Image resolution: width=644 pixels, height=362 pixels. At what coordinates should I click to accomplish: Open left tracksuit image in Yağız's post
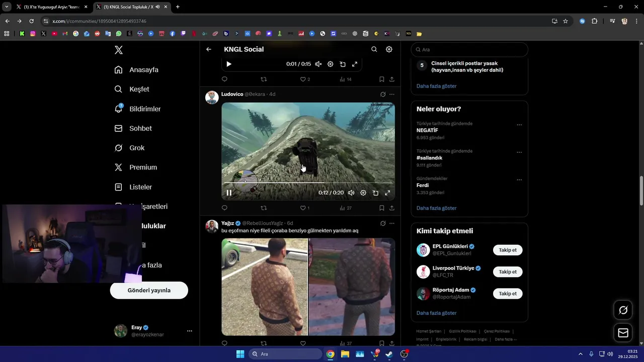click(264, 287)
